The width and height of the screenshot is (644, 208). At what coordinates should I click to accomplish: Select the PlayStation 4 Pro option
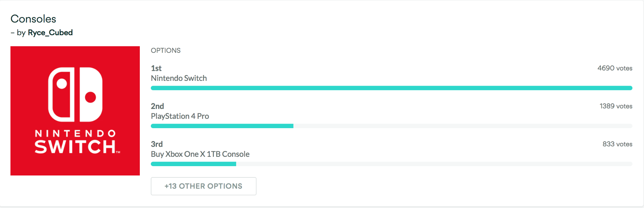180,116
